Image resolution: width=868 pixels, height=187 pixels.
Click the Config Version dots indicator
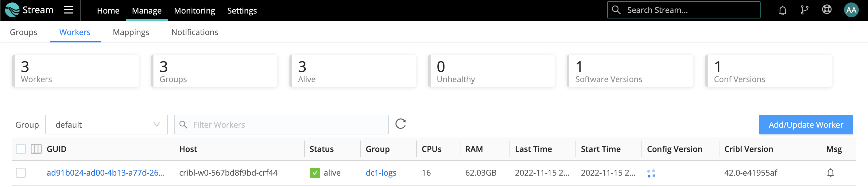(651, 173)
